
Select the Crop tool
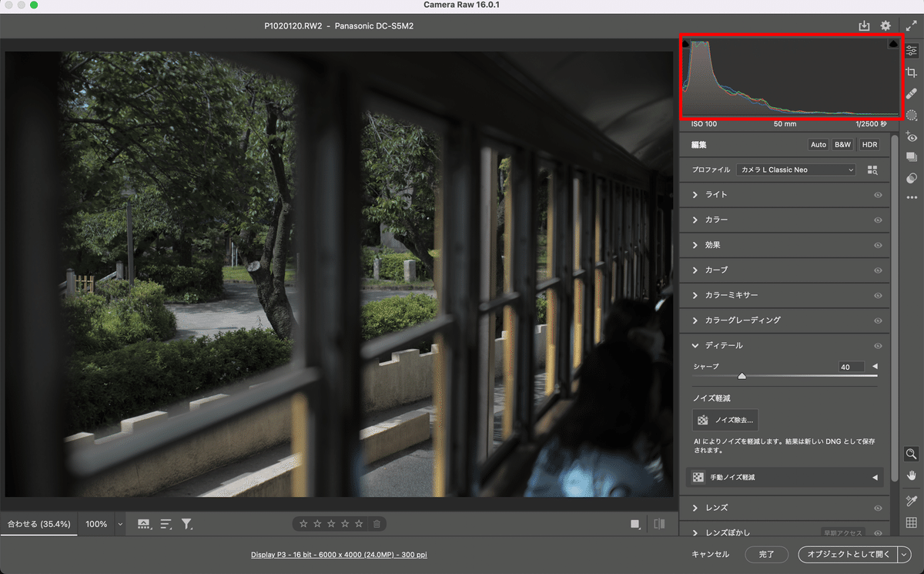tap(912, 72)
